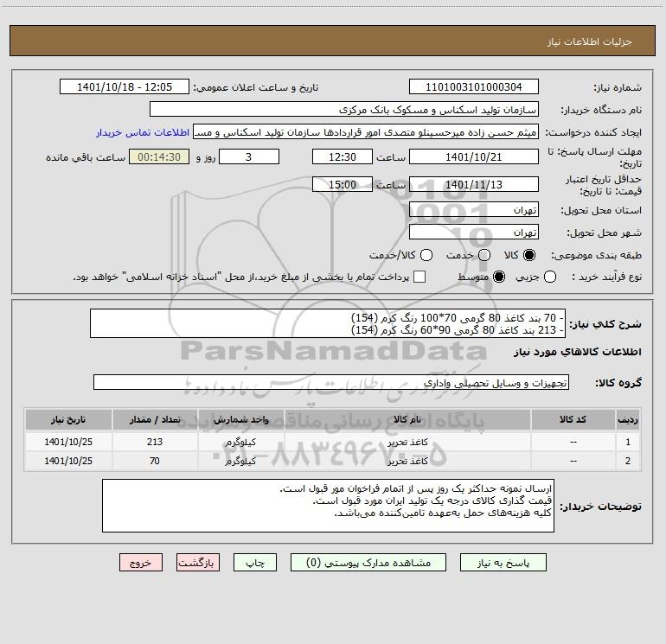Click the تعداد / مقدار column header
Viewport: 666px width, 644px height.
[155, 420]
